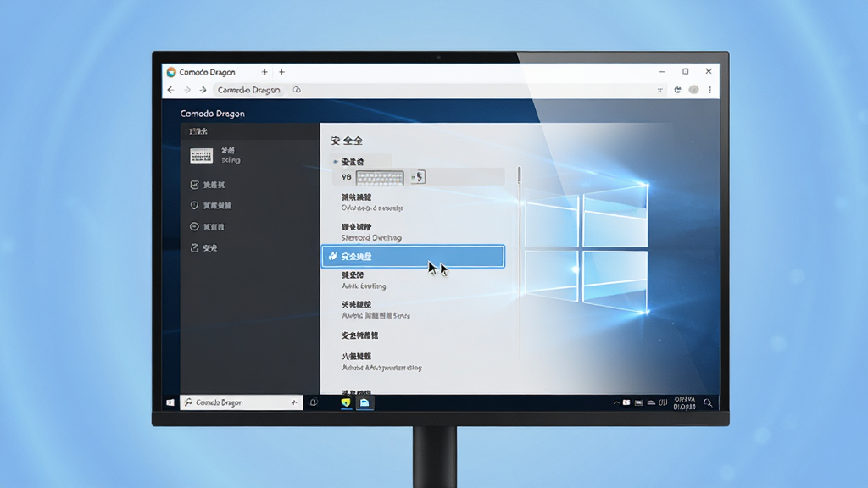The image size is (868, 488).
Task: Click the magnifier icon at taskbar right end
Action: pos(708,402)
